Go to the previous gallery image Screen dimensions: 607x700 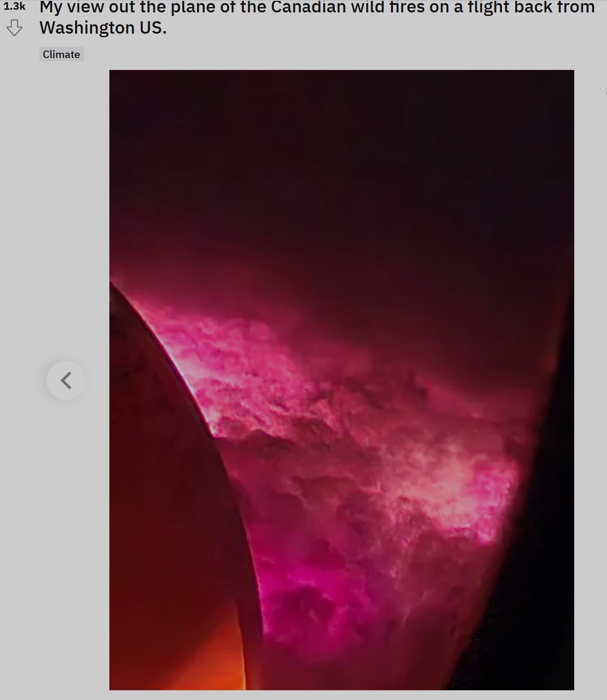pyautogui.click(x=66, y=381)
